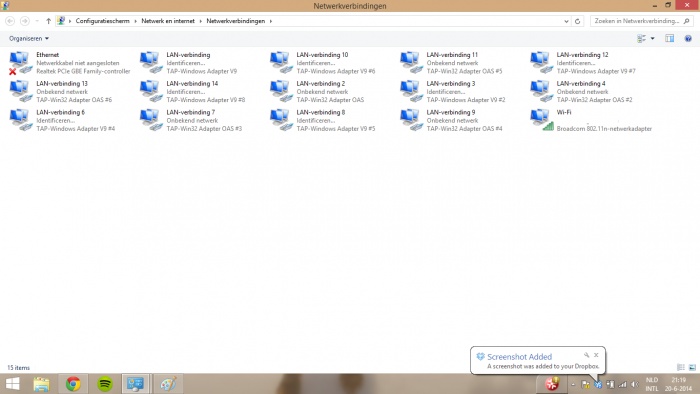700x394 pixels.
Task: Select the LAN-verbinding 3 adapter icon
Action: pyautogui.click(x=411, y=91)
